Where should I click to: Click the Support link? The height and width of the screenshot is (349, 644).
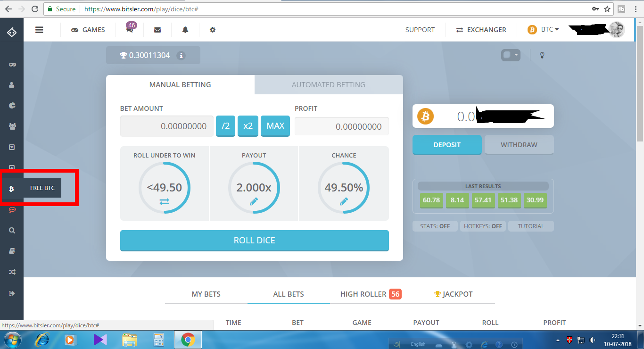coord(420,30)
